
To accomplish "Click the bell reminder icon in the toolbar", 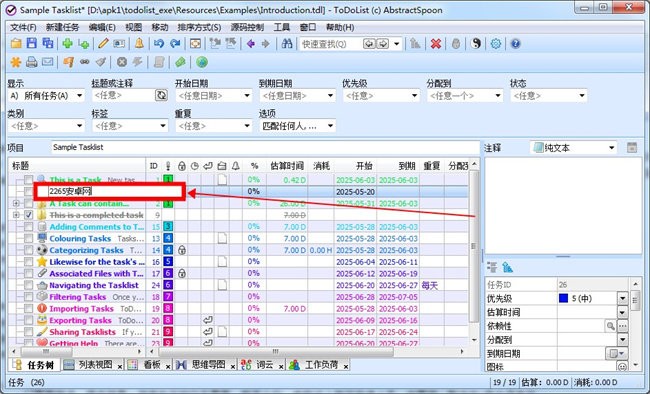I will tap(139, 44).
